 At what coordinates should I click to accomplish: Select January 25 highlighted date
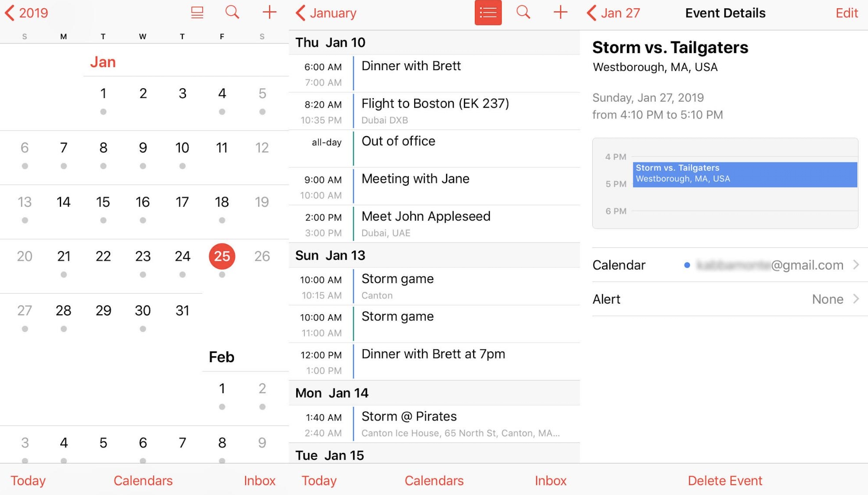221,255
